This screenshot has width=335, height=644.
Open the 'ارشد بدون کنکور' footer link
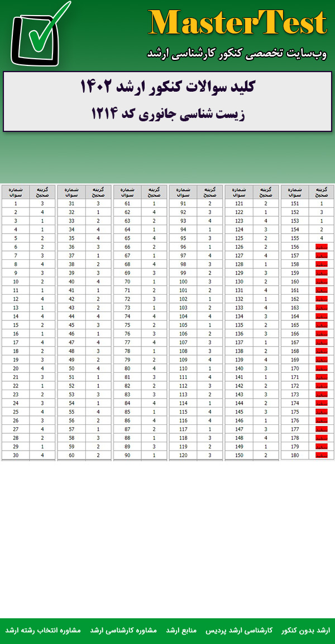click(306, 630)
